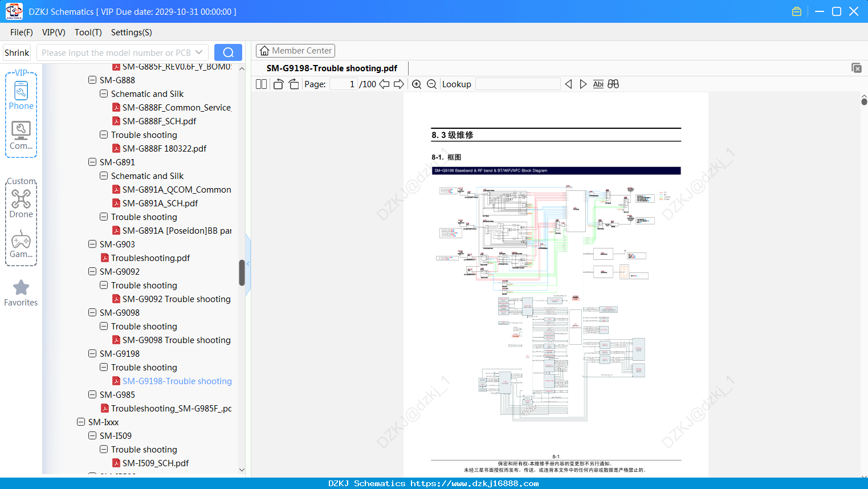Screen dimensions: 868x489
Task: Collapse the SM-I509 tree node
Action: point(92,435)
